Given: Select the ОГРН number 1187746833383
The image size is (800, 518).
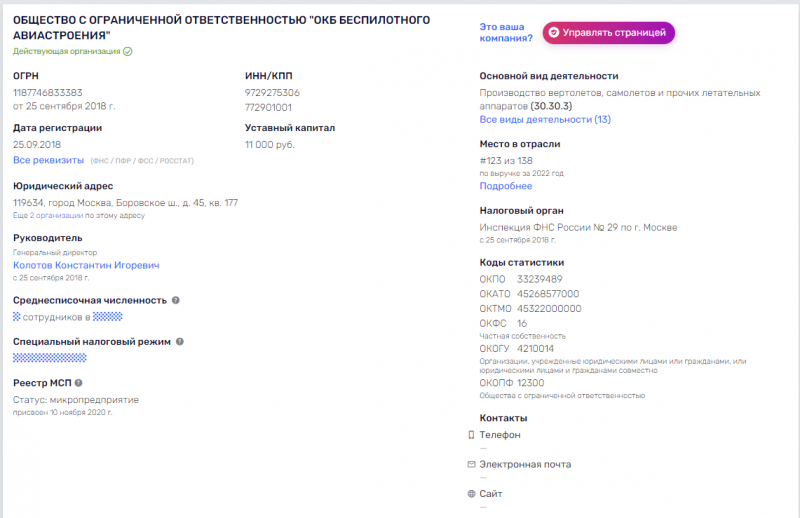Looking at the screenshot, I should click(47, 93).
